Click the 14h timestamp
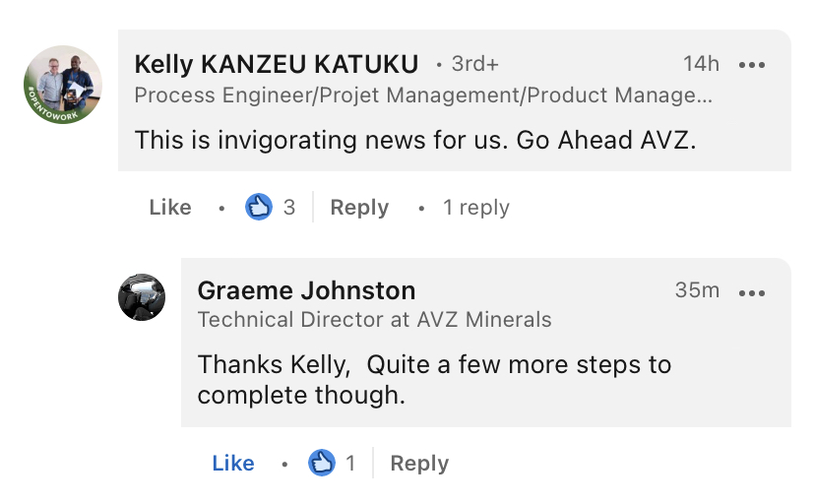The image size is (815, 504). click(x=701, y=64)
